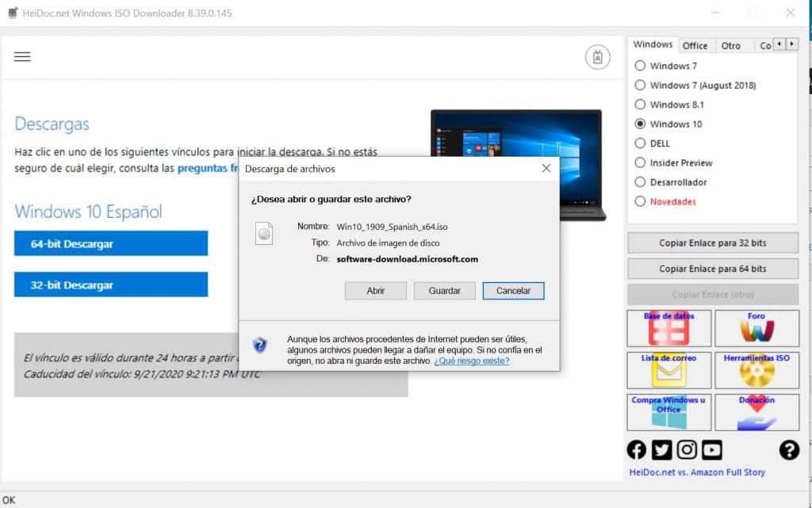
Task: Click the Descargas heading
Action: click(52, 124)
